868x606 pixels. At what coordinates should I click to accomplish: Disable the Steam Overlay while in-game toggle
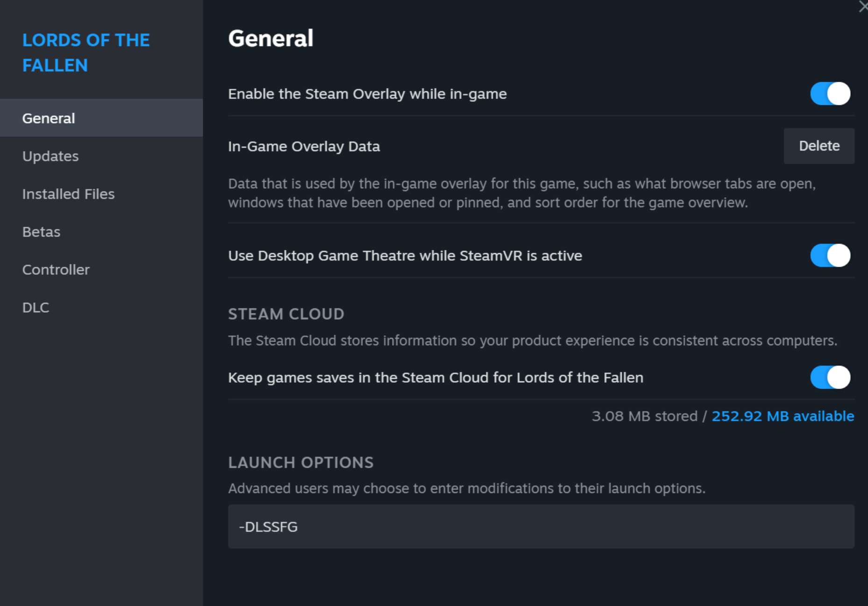(830, 94)
